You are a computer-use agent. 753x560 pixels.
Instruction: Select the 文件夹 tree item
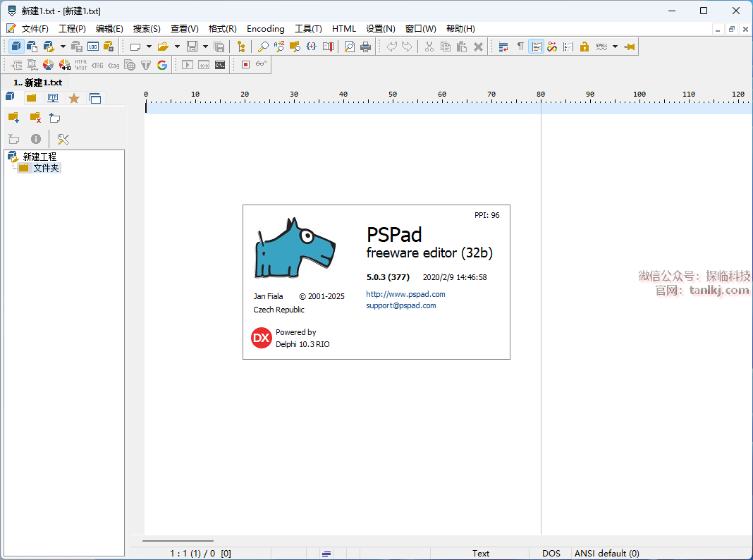(46, 168)
